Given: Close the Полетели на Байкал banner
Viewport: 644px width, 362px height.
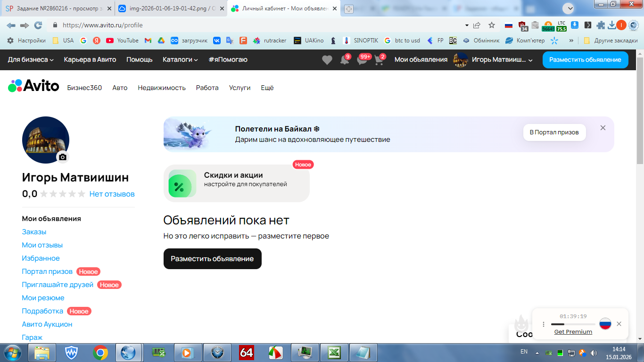Looking at the screenshot, I should pos(603,128).
